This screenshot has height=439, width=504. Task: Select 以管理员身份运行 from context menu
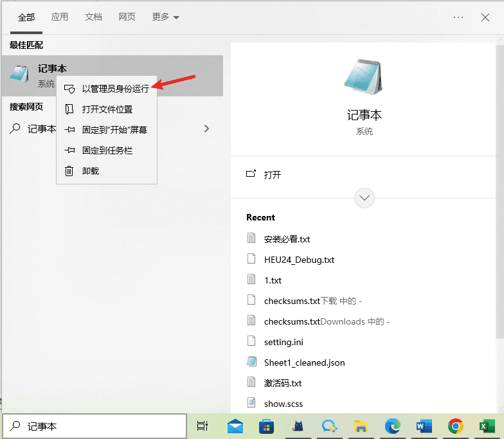click(x=115, y=89)
